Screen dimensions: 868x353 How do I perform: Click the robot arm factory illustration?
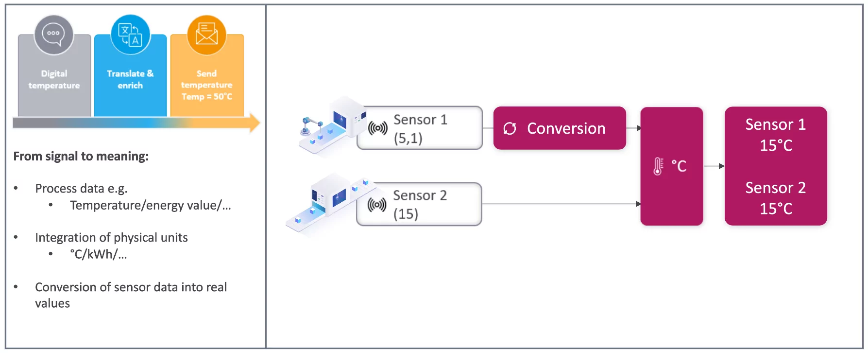(x=330, y=127)
